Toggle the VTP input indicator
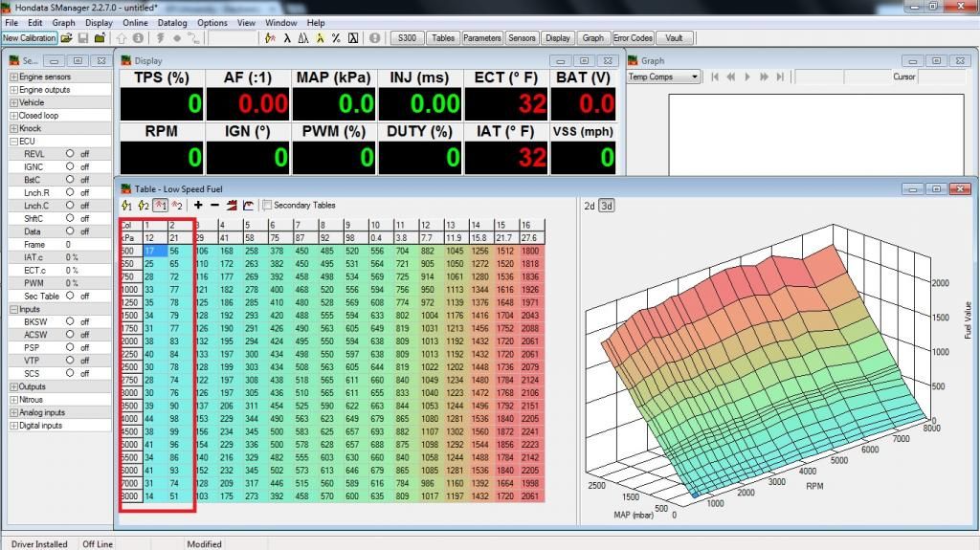This screenshot has height=550, width=980. [x=70, y=361]
